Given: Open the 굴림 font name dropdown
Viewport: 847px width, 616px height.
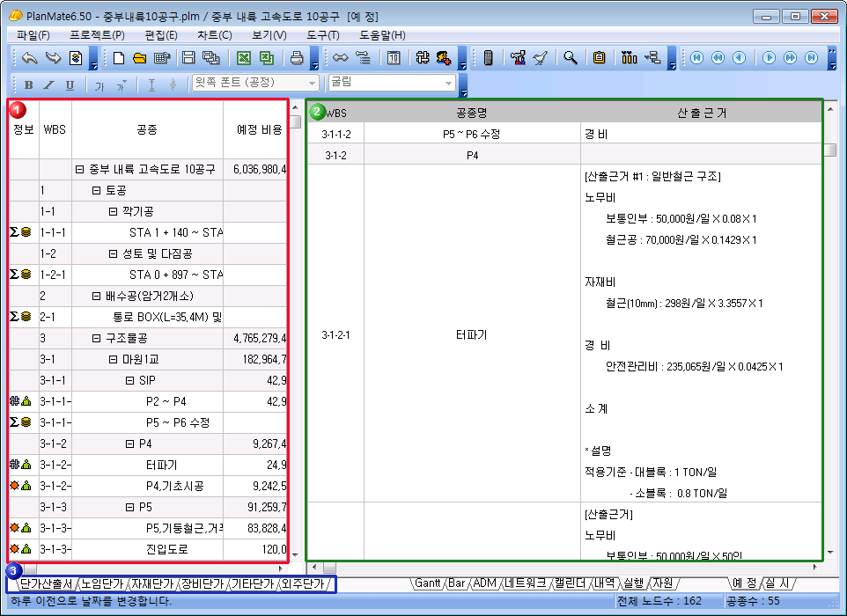Looking at the screenshot, I should point(449,84).
